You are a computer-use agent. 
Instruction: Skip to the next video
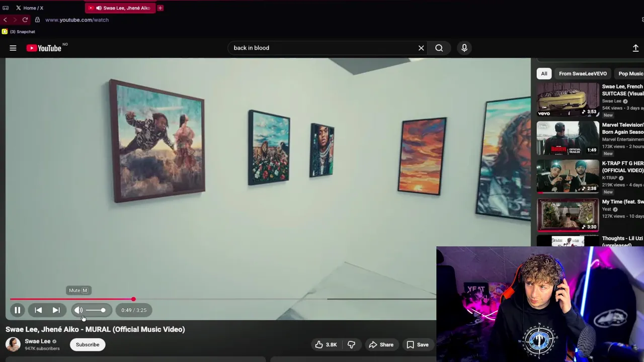coord(56,310)
